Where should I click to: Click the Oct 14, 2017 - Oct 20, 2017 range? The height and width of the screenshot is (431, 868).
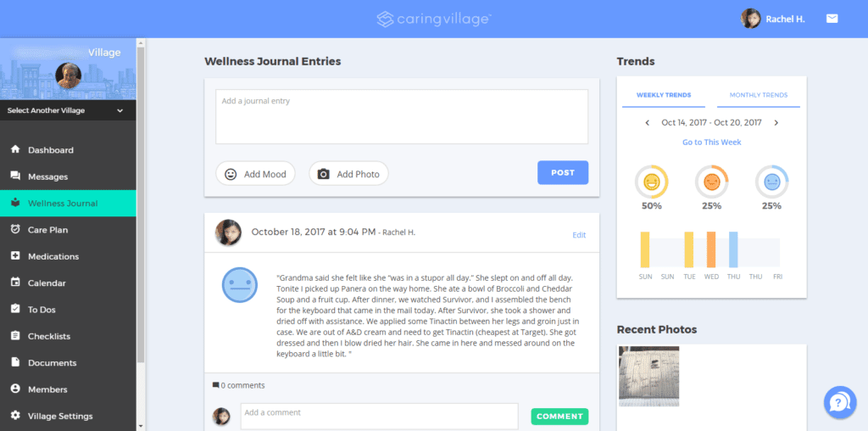coord(711,122)
